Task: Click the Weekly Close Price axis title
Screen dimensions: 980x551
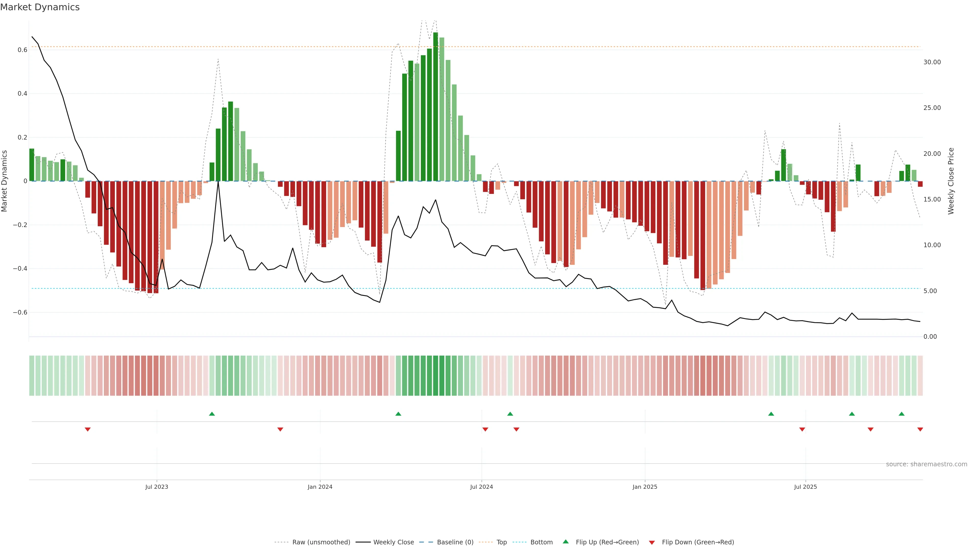Action: [x=951, y=181]
